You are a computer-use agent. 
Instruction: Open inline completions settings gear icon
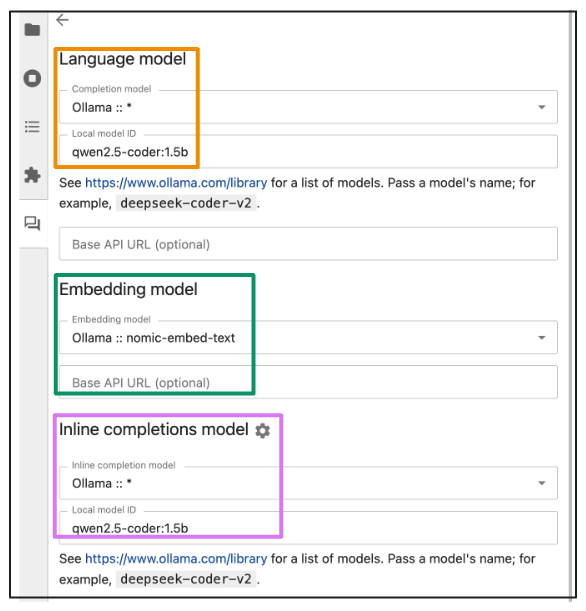[x=263, y=431]
